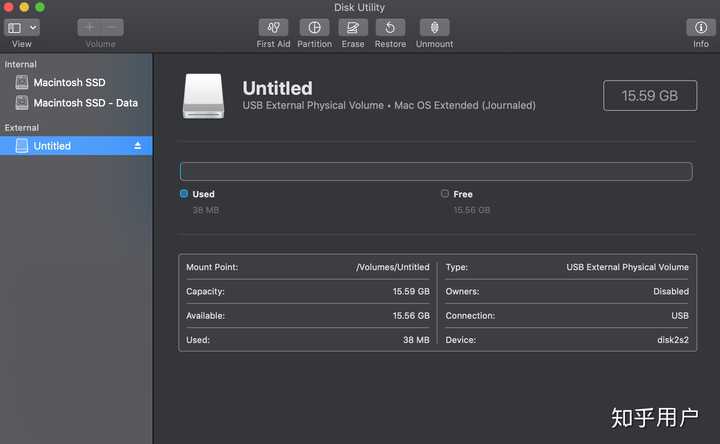The width and height of the screenshot is (720, 444).
Task: Open the Partition tool
Action: [315, 28]
